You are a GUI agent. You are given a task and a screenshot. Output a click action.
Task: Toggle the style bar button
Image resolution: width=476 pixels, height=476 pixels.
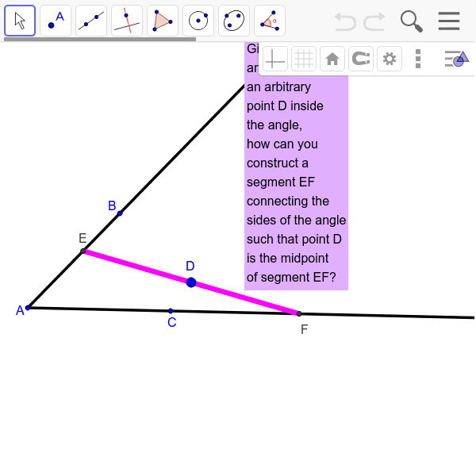click(457, 59)
